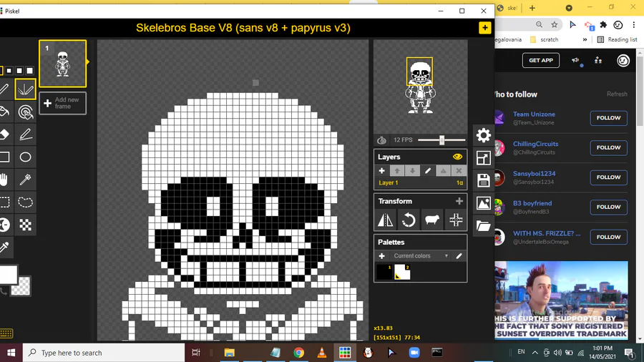Click the GET APP button
Image resolution: width=644 pixels, height=362 pixels.
(x=541, y=60)
